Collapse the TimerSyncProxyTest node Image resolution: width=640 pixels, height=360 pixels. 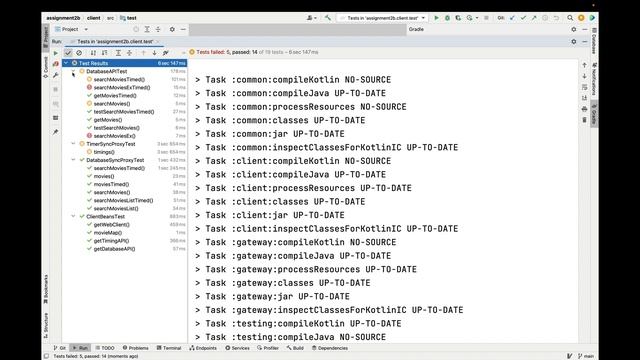(x=73, y=144)
